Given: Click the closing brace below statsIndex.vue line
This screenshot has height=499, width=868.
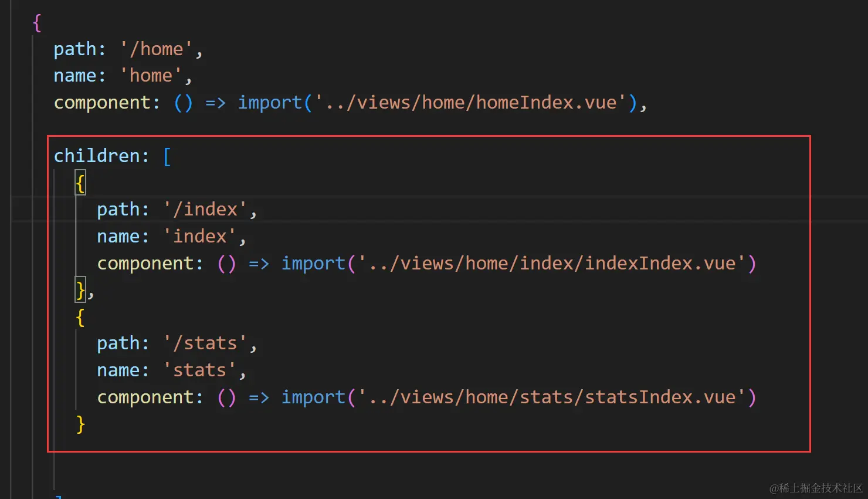Looking at the screenshot, I should click(x=80, y=424).
